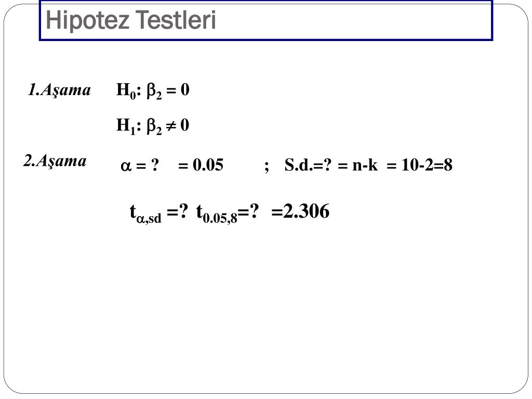
Task: Select the critical value =2.306
Action: [x=300, y=211]
